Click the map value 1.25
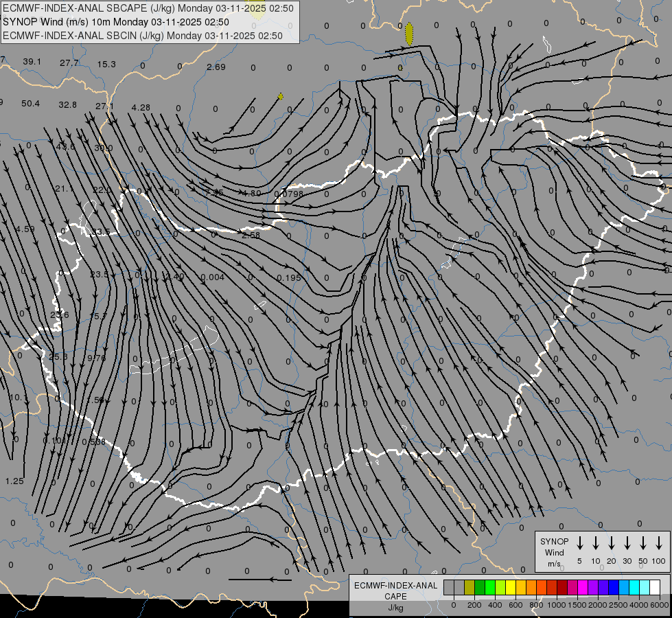Viewport: 672px width, 618px height. pyautogui.click(x=14, y=481)
